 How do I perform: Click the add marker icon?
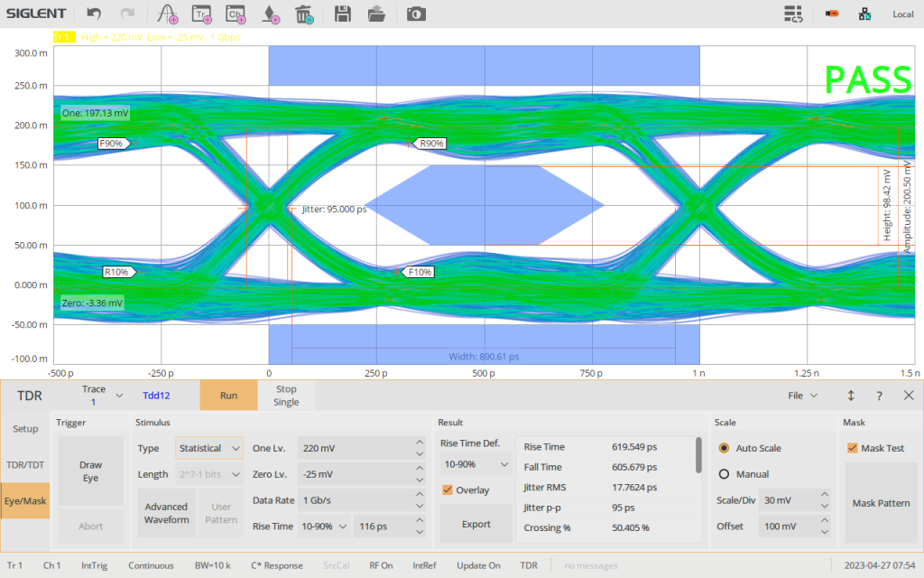(x=271, y=14)
